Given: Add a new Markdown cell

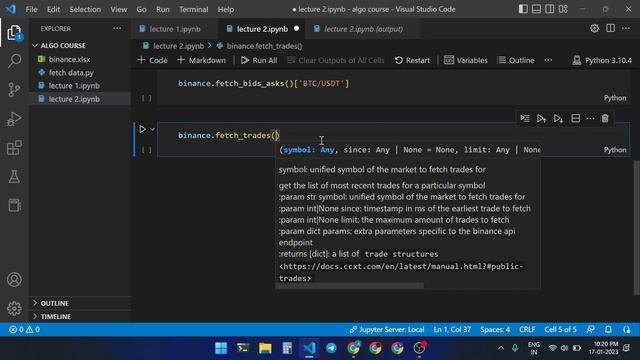Looking at the screenshot, I should (x=201, y=60).
